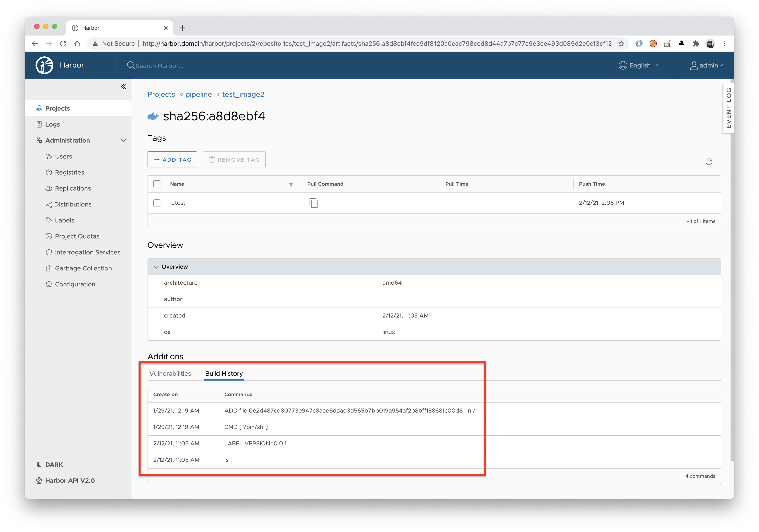Refresh the tags list
759x532 pixels.
[x=709, y=162]
